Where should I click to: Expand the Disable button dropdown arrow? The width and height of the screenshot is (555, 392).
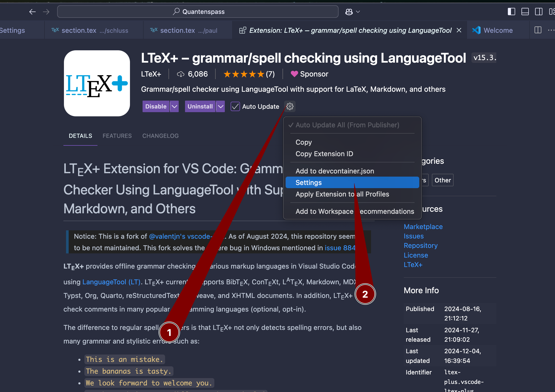(x=174, y=106)
